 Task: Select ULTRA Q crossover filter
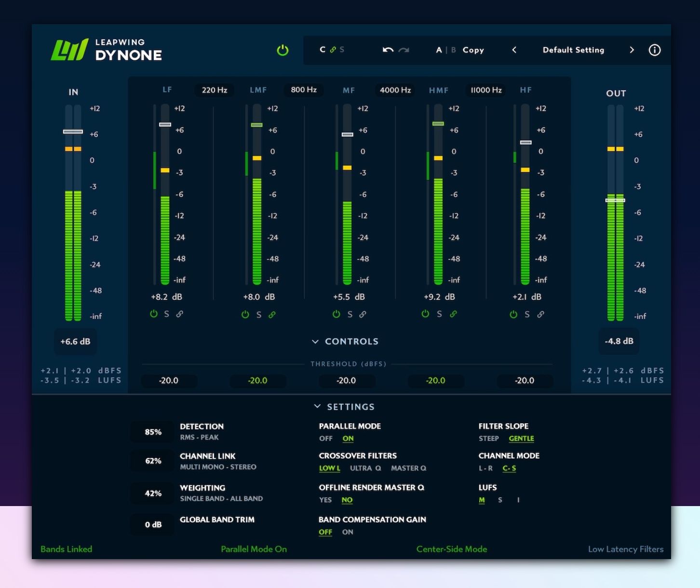pyautogui.click(x=365, y=468)
